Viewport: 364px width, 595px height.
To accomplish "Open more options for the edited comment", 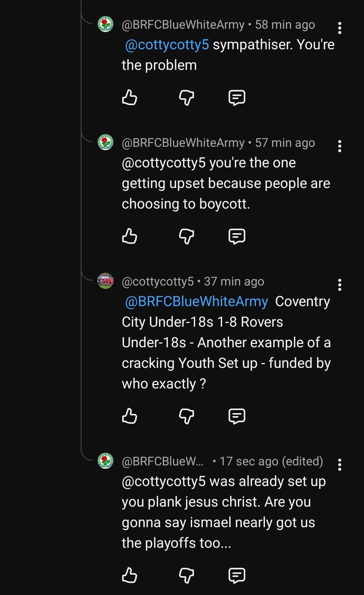I will point(340,465).
